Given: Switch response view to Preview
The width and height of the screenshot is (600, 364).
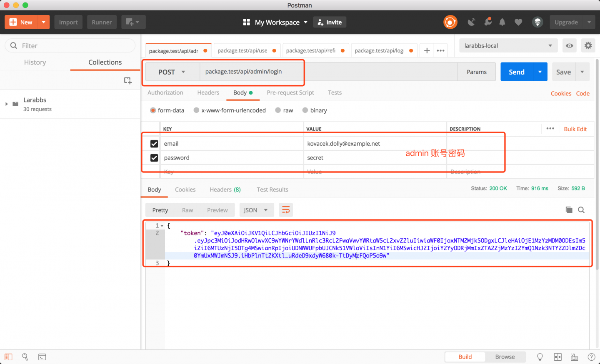Looking at the screenshot, I should (x=217, y=210).
